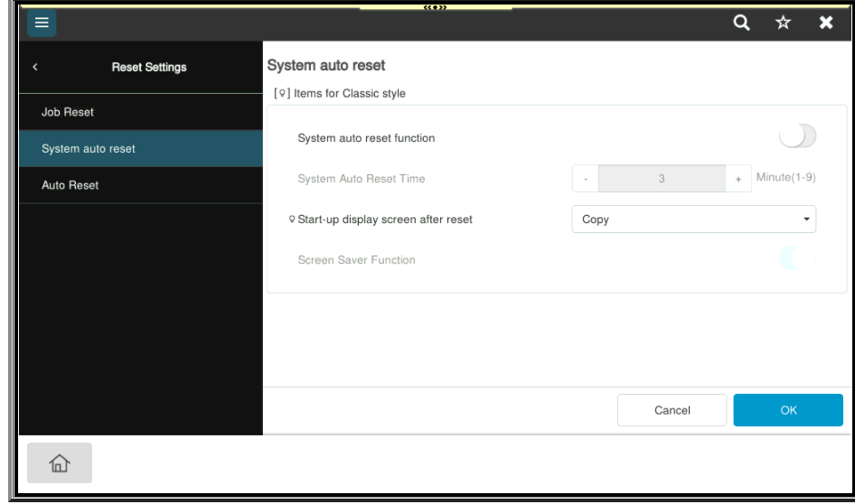The width and height of the screenshot is (855, 504).
Task: Click the pull-down handle at top center
Action: click(x=436, y=7)
